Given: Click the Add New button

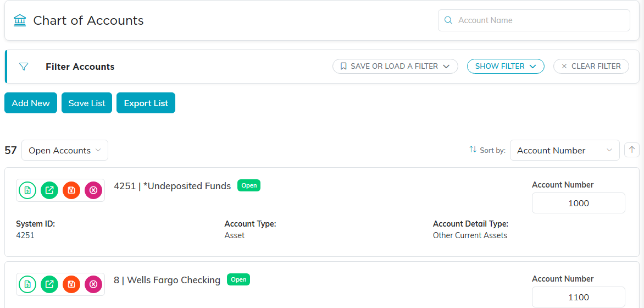Looking at the screenshot, I should point(31,103).
